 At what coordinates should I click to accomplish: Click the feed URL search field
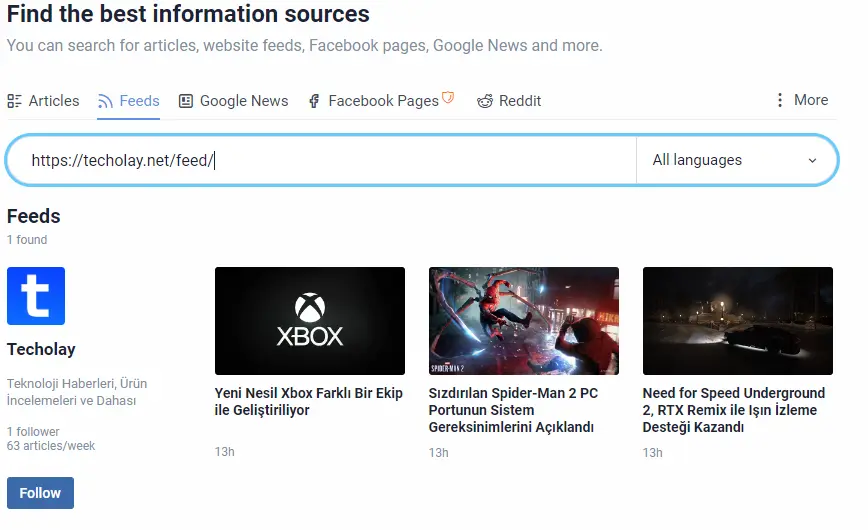pos(332,160)
